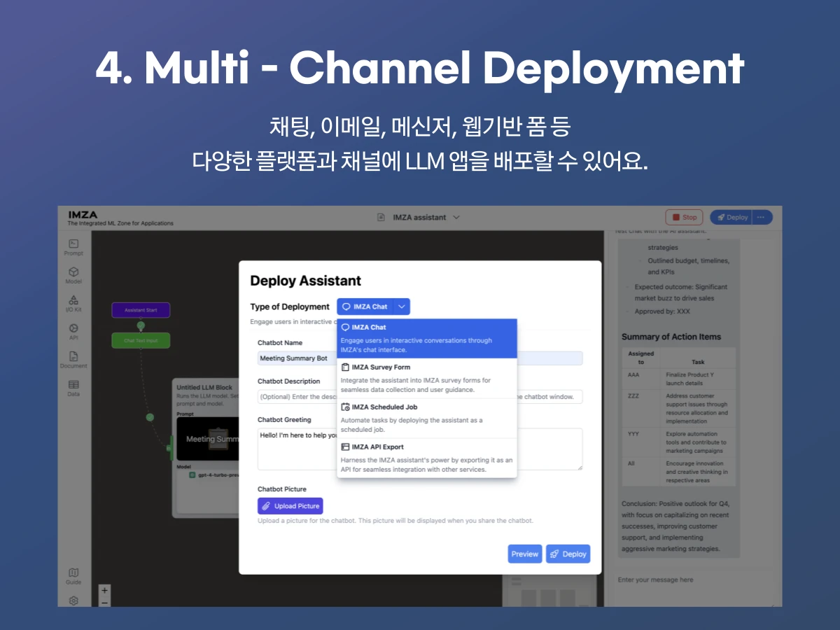Click the Preview button in the dialog

[525, 554]
